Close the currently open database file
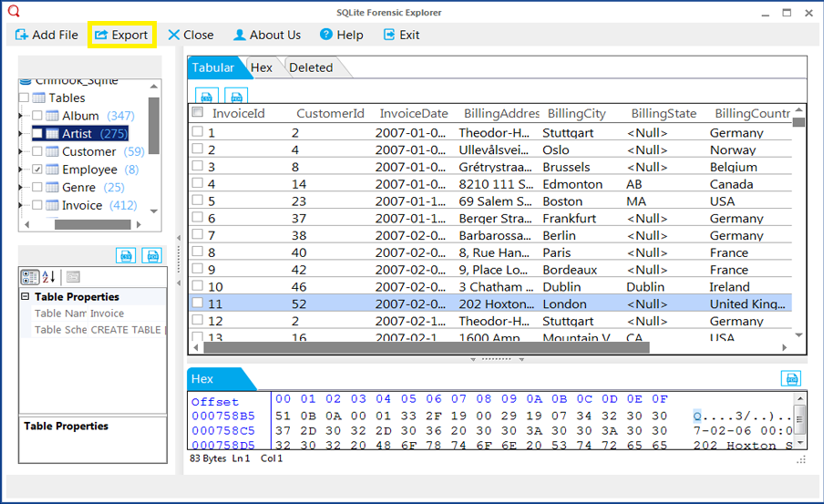This screenshot has width=824, height=504. tap(191, 35)
